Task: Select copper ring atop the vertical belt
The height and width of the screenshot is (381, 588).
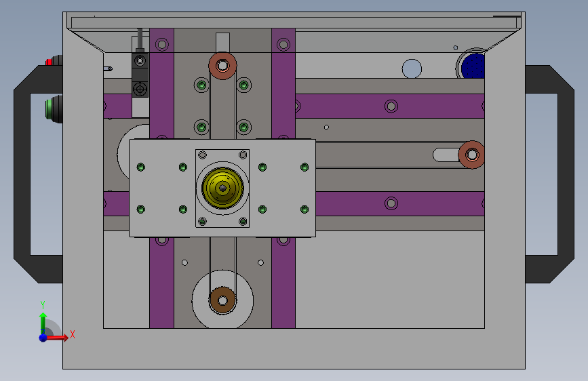Action: (222, 66)
